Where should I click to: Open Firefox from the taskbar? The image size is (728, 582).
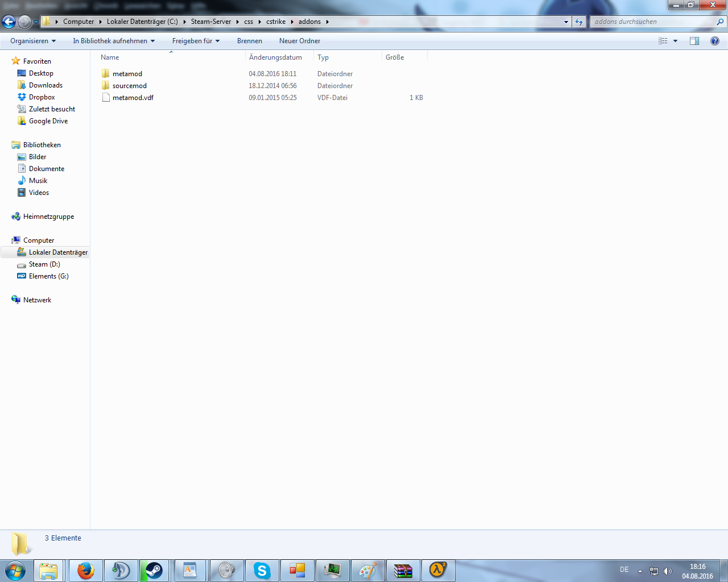[x=86, y=570]
